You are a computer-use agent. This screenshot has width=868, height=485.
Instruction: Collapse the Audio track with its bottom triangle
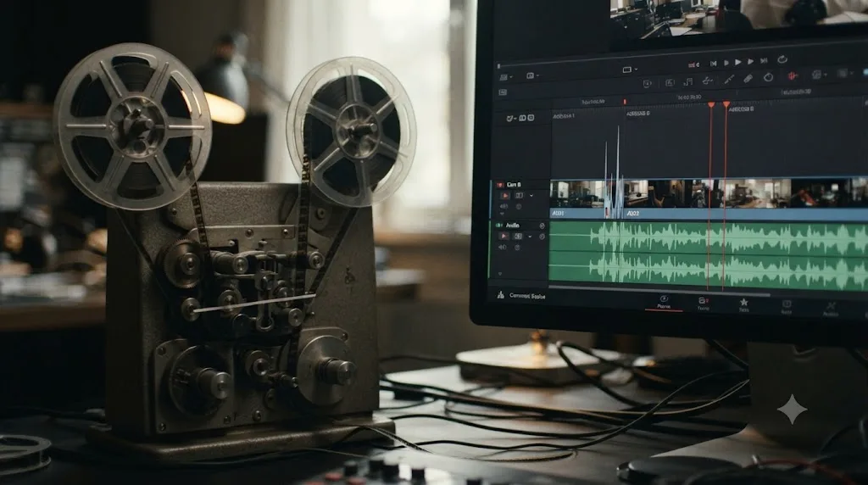(500, 274)
